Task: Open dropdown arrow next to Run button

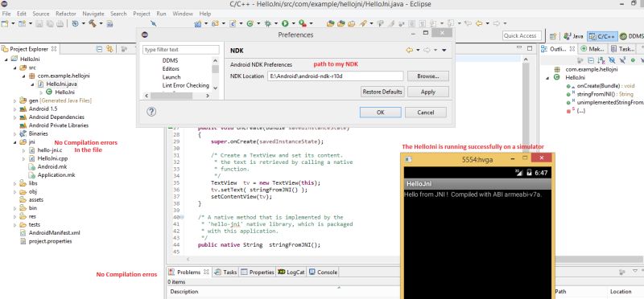Action: pyautogui.click(x=293, y=24)
